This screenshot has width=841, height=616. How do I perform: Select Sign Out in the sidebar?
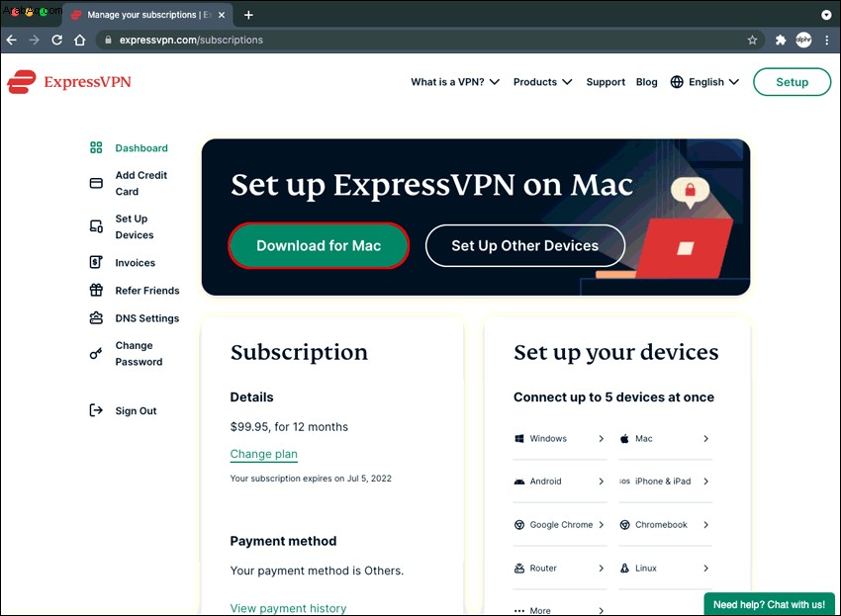click(x=136, y=410)
